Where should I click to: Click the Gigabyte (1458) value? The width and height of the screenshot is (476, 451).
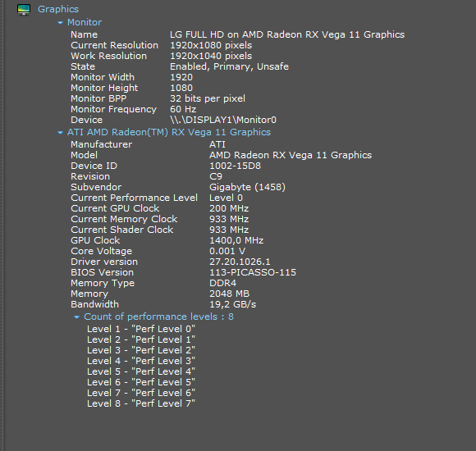click(x=247, y=187)
